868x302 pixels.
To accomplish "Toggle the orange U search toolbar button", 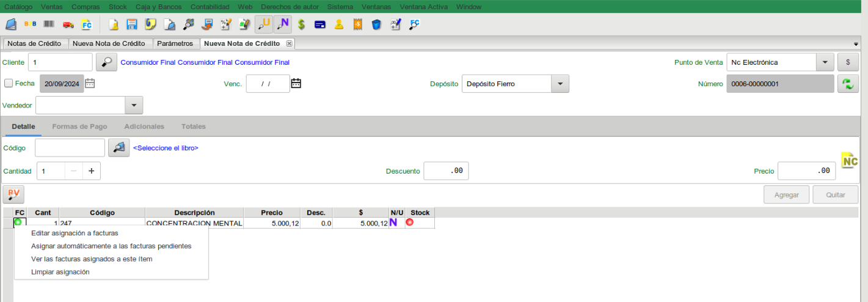I will 264,24.
